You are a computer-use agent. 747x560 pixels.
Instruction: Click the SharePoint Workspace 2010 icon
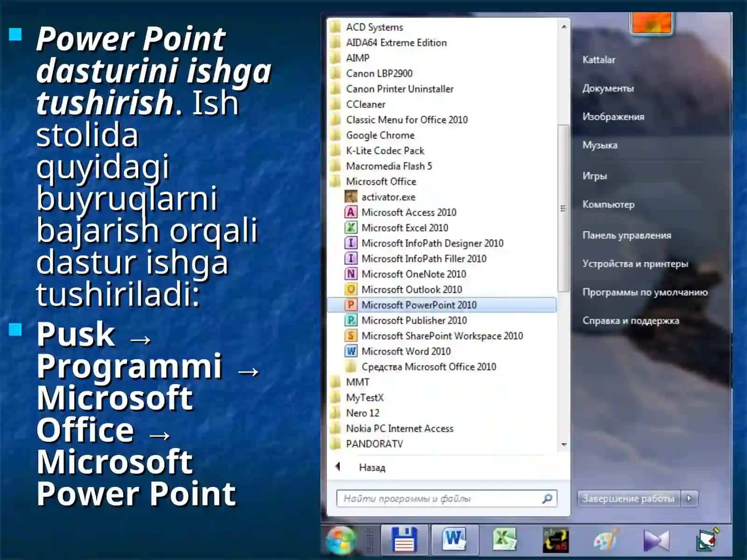(x=351, y=336)
